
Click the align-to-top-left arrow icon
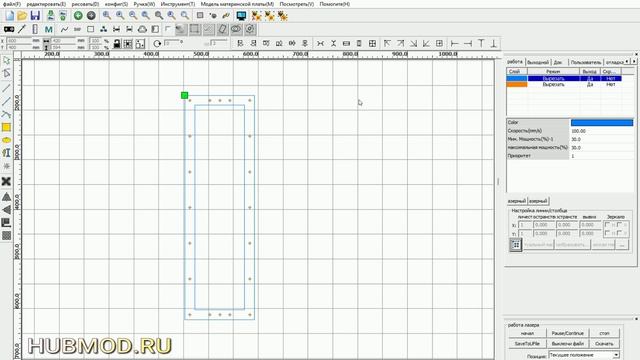387,43
